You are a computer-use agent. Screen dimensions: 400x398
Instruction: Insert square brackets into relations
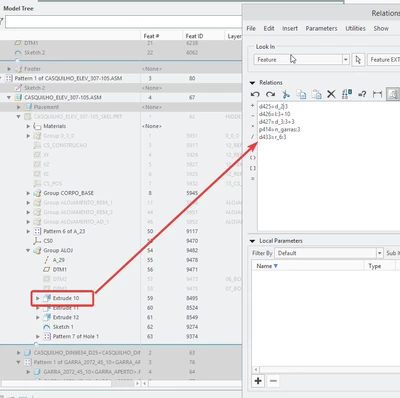point(253,168)
